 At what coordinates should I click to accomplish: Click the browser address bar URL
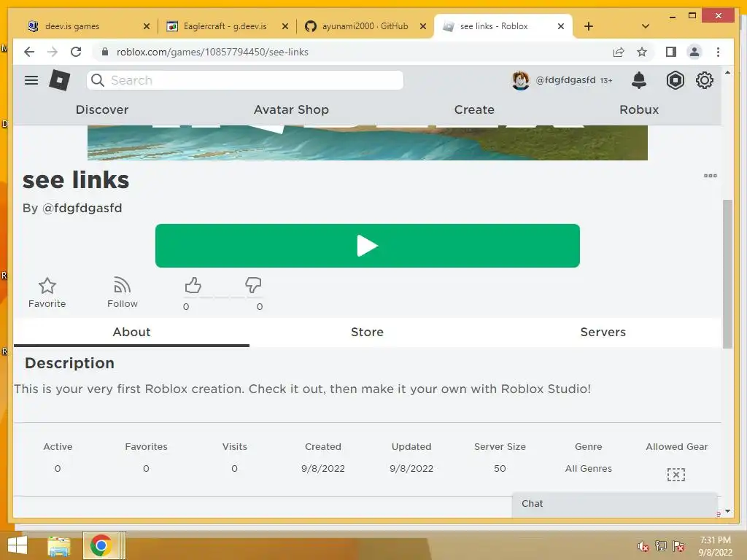click(x=212, y=52)
